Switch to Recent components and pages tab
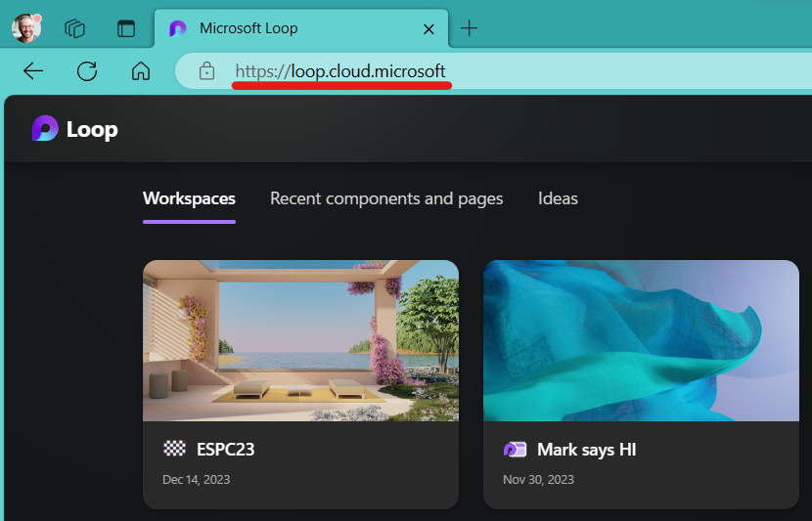Screen dimensions: 812x521 tap(386, 198)
